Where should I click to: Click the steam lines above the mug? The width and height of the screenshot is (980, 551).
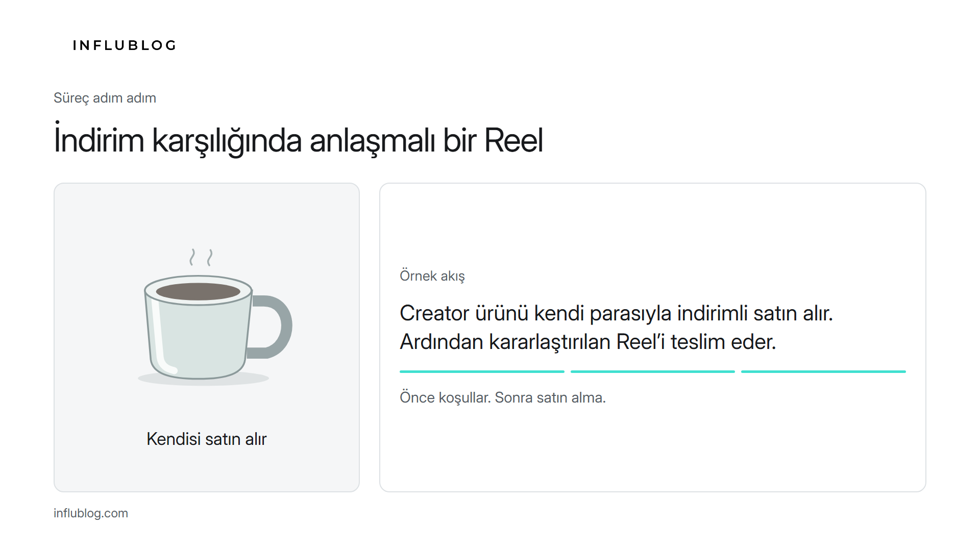click(201, 257)
